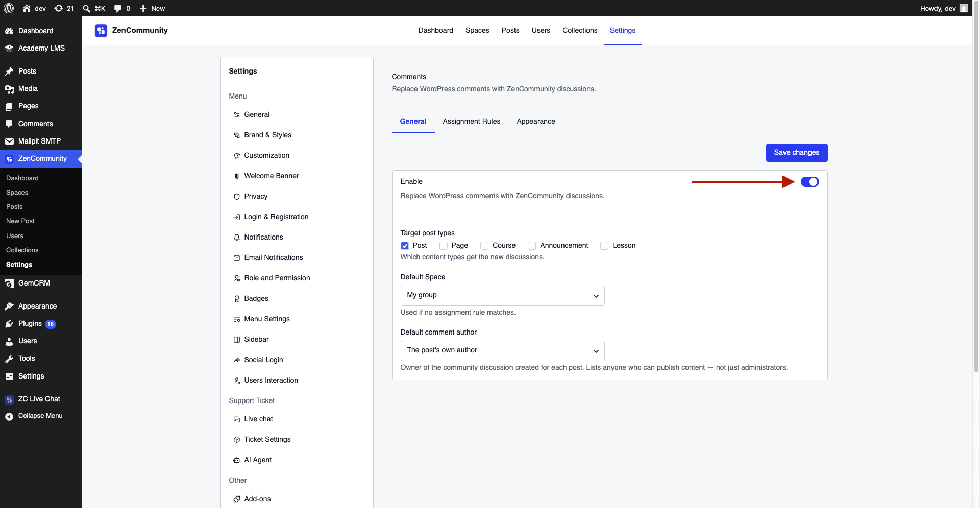Click the Save changes button
This screenshot has width=980, height=520.
[797, 153]
